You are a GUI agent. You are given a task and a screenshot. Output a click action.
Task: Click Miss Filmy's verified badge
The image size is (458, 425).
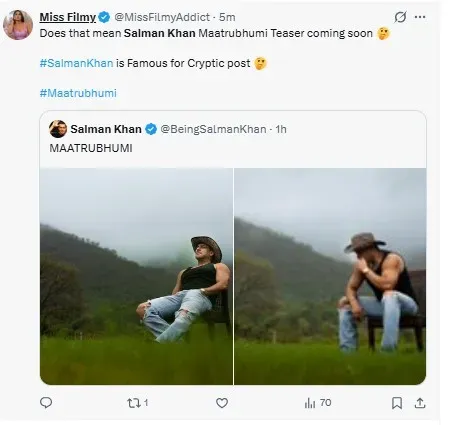click(x=104, y=17)
